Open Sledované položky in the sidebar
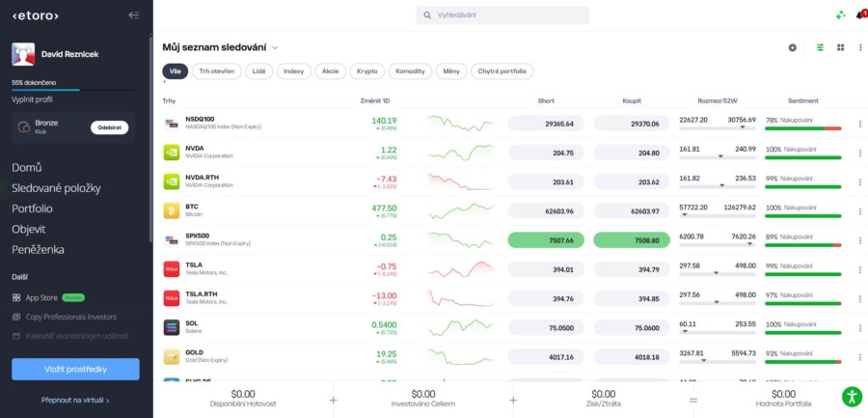 click(x=57, y=188)
